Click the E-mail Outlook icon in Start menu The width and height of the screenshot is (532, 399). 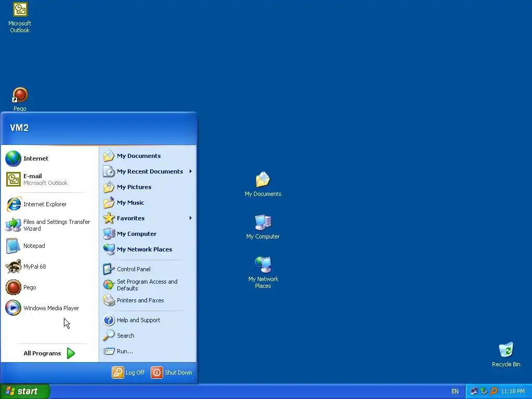[13, 179]
